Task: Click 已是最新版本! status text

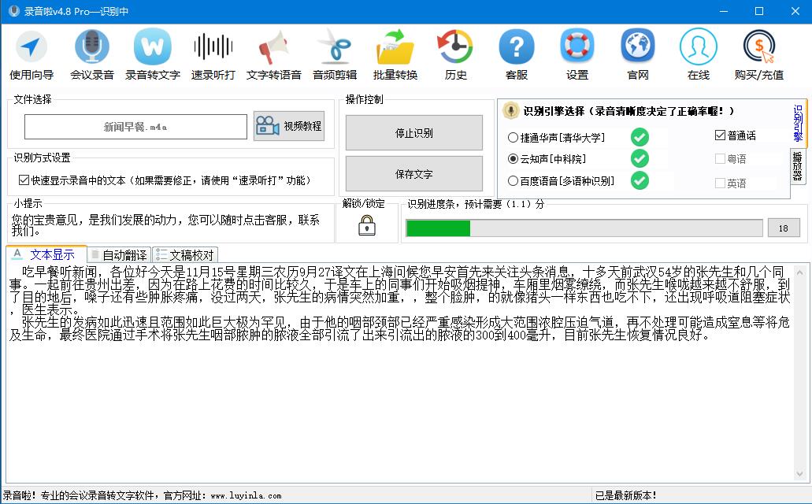Action: click(x=625, y=495)
